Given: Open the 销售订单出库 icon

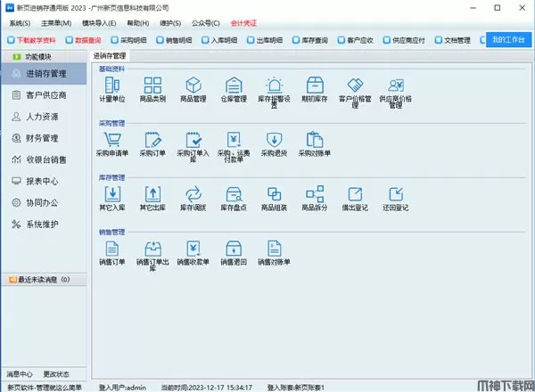Looking at the screenshot, I should point(152,249).
